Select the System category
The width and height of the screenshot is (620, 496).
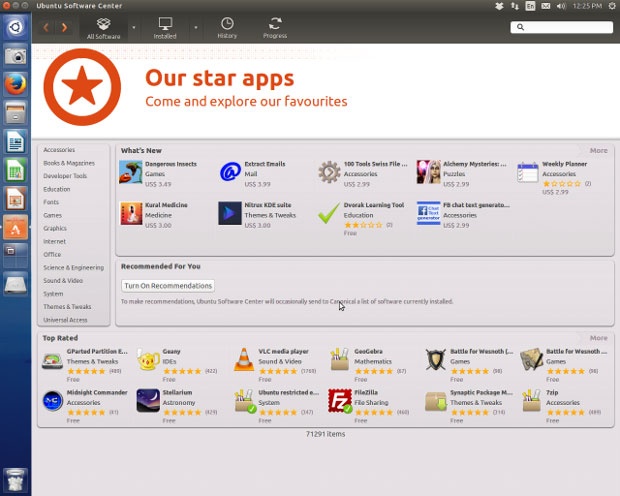[x=53, y=293]
